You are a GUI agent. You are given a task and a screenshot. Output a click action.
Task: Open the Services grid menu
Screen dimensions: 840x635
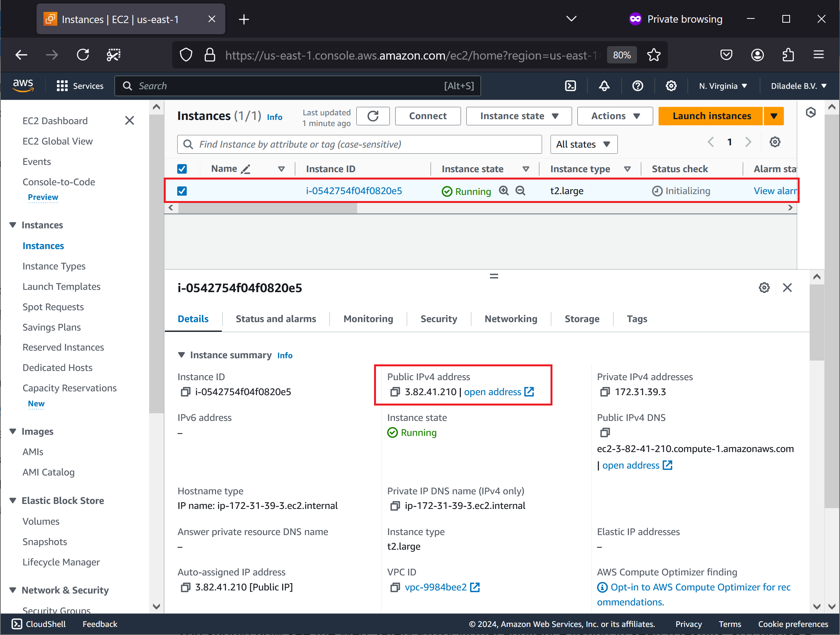[80, 86]
